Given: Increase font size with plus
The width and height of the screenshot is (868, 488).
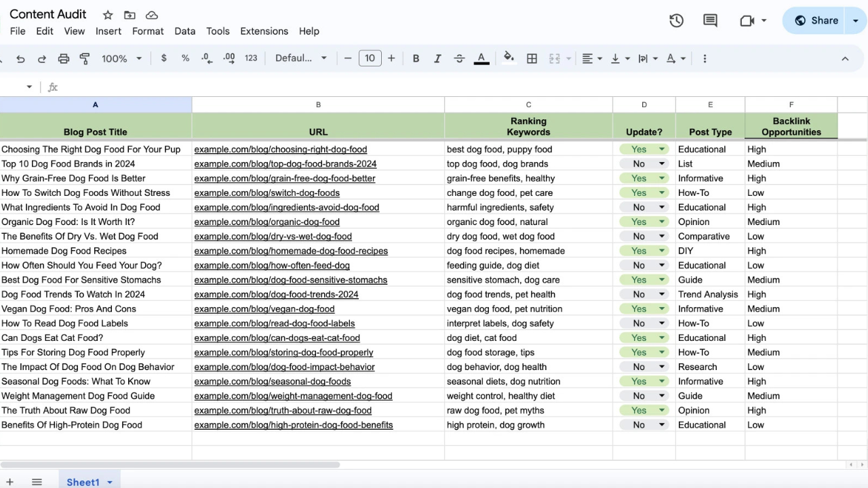Looking at the screenshot, I should click(x=391, y=58).
